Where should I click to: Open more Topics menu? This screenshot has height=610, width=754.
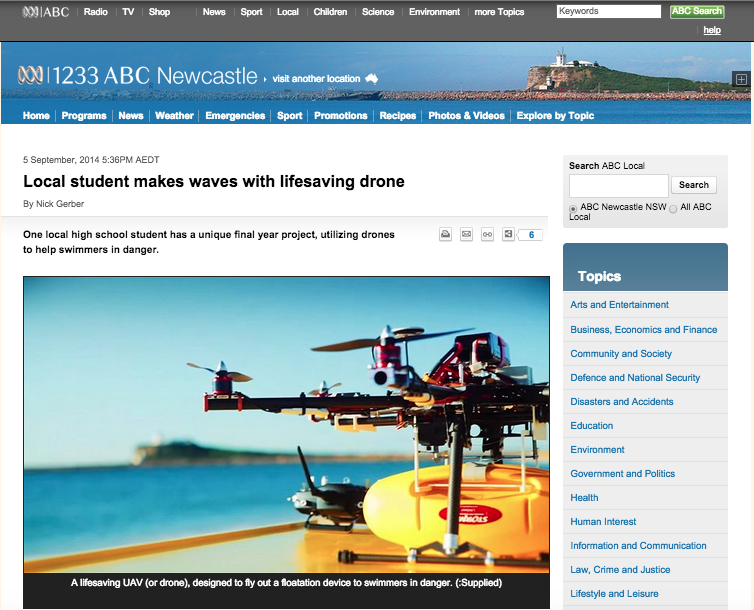pyautogui.click(x=499, y=12)
